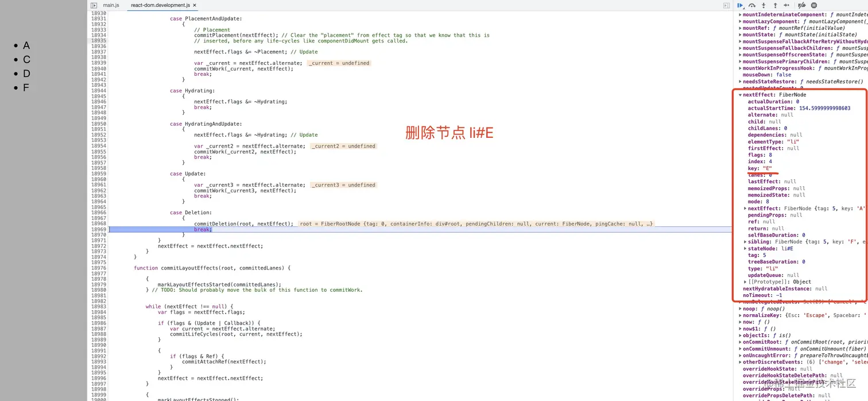Click actualStartTime value 154.59
The image size is (868, 401).
pyautogui.click(x=825, y=108)
